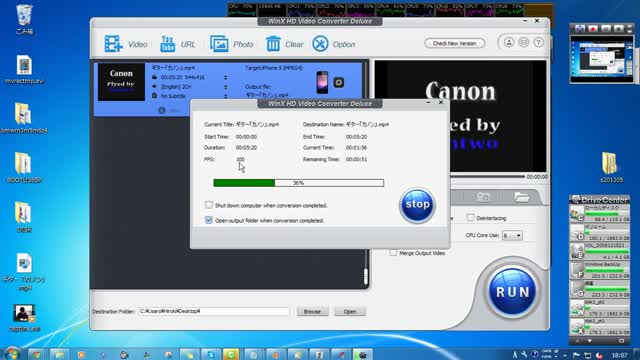
Task: Click the iPhone target device icon
Action: point(322,82)
